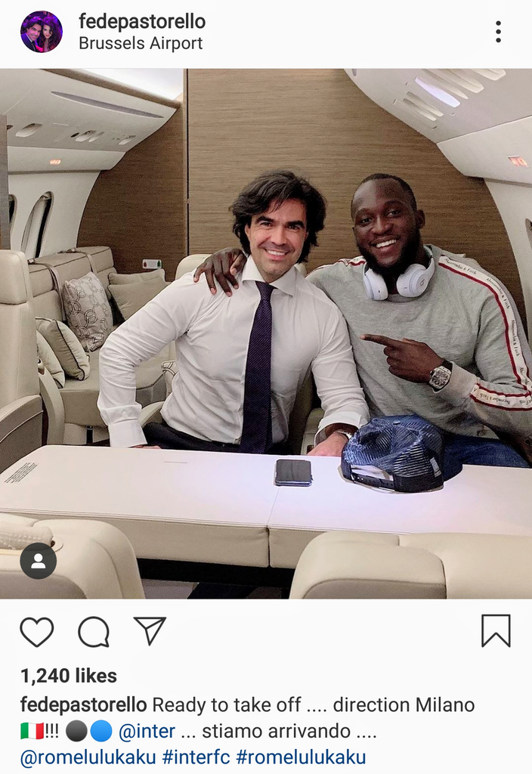Screen dimensions: 532x774
Task: Open the fedepastorello profile picture
Action: (x=42, y=32)
